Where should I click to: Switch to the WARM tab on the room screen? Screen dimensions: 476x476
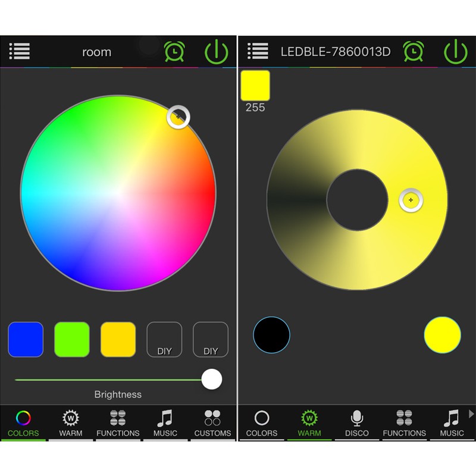pyautogui.click(x=71, y=423)
